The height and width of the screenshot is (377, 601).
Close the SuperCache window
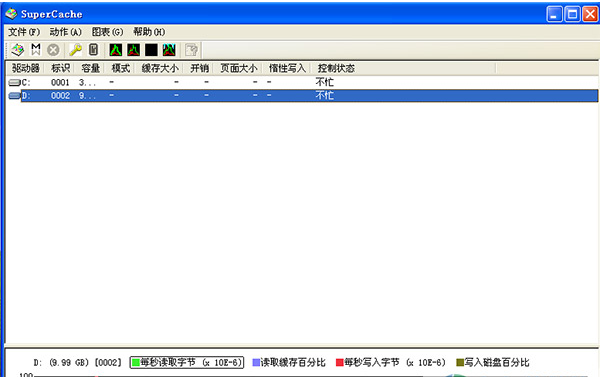point(590,14)
